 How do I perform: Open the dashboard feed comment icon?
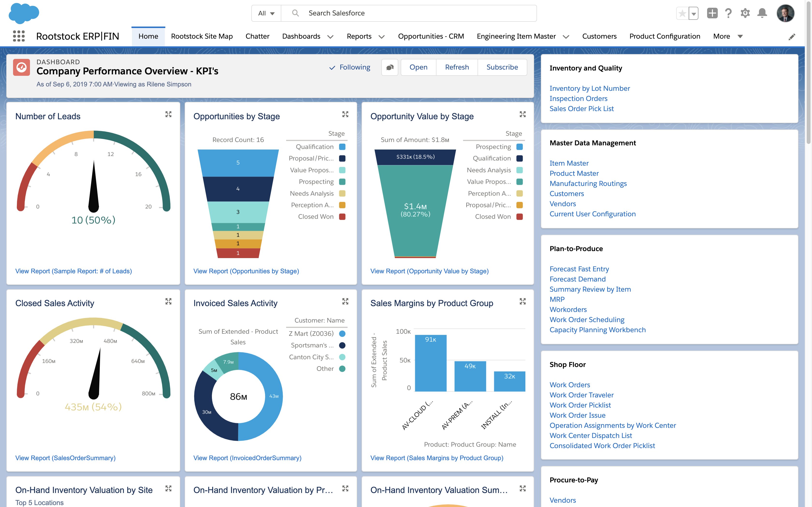click(x=390, y=67)
